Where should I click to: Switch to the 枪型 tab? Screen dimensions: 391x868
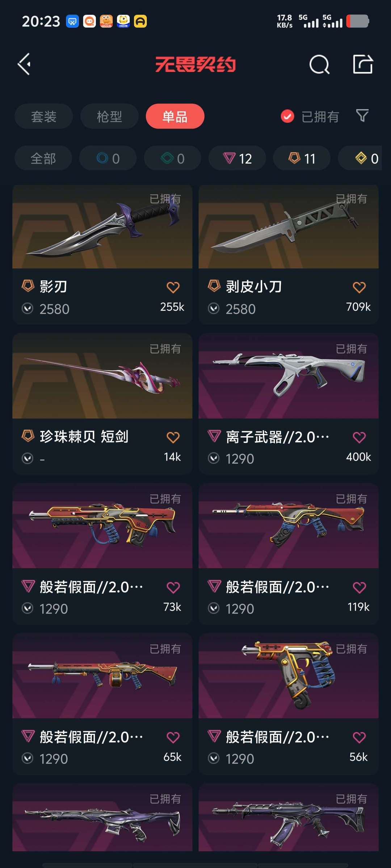tap(109, 116)
